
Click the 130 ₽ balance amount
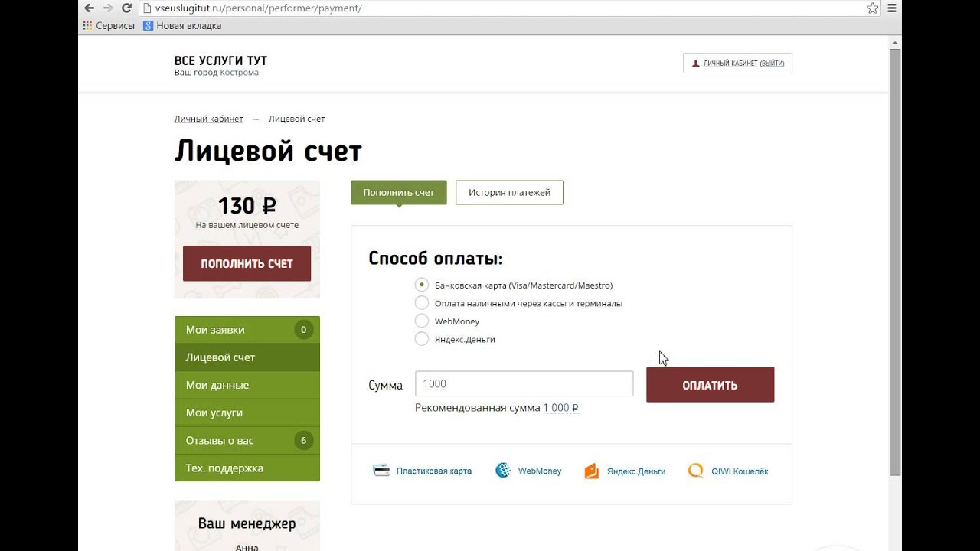coord(247,206)
